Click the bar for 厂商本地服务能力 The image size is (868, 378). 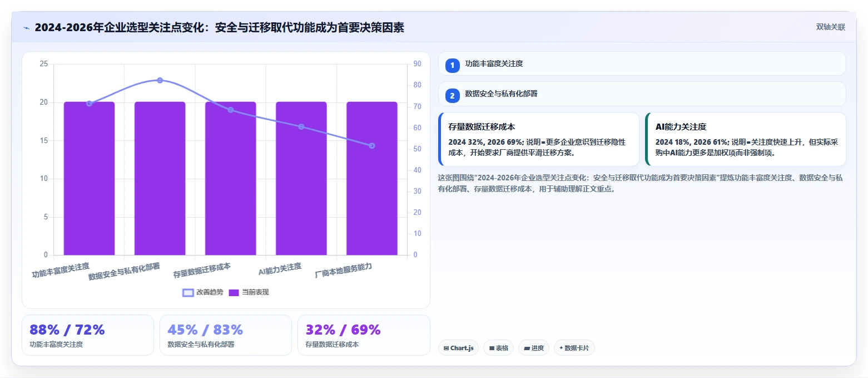tap(372, 178)
